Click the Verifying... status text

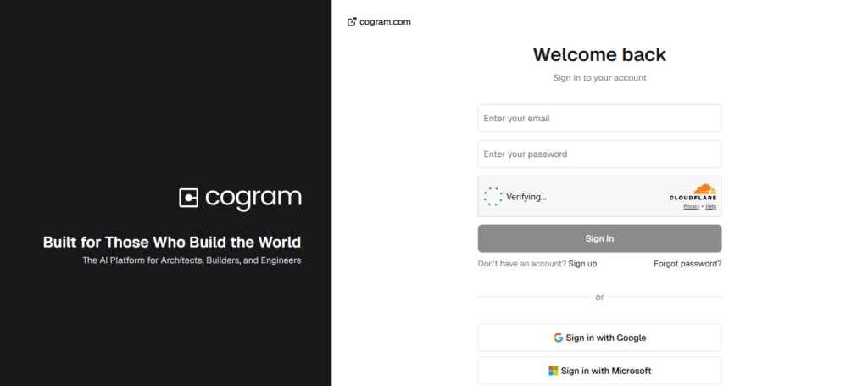[526, 197]
